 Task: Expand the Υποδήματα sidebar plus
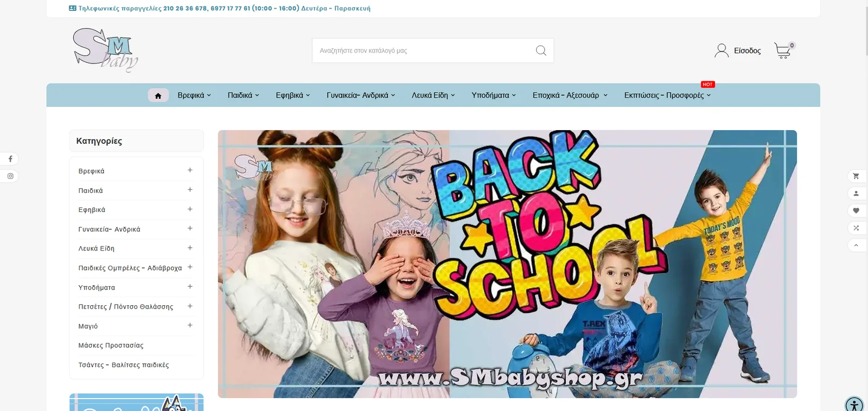click(190, 287)
